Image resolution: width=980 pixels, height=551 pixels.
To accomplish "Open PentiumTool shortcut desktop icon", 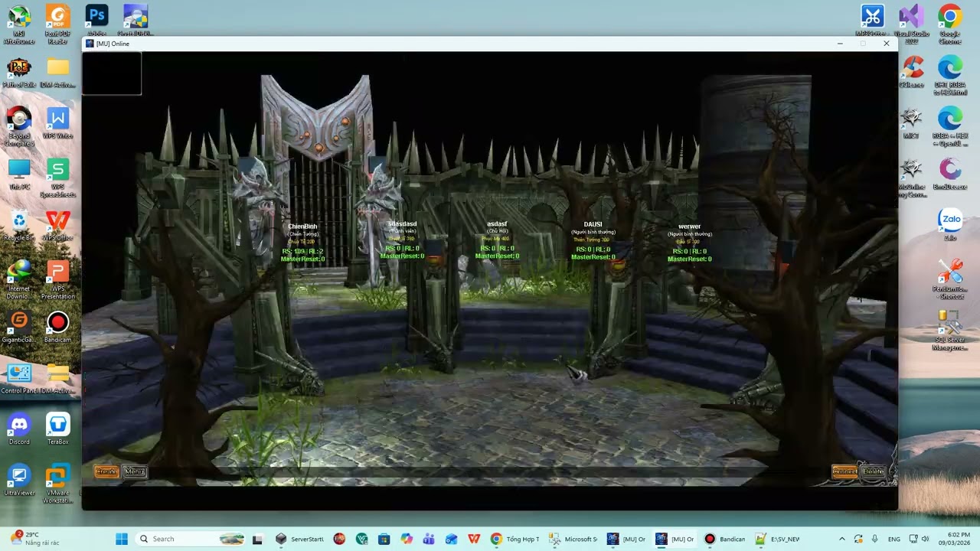I will [950, 279].
